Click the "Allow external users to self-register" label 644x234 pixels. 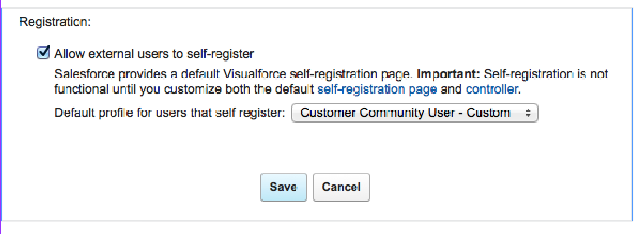(x=154, y=54)
